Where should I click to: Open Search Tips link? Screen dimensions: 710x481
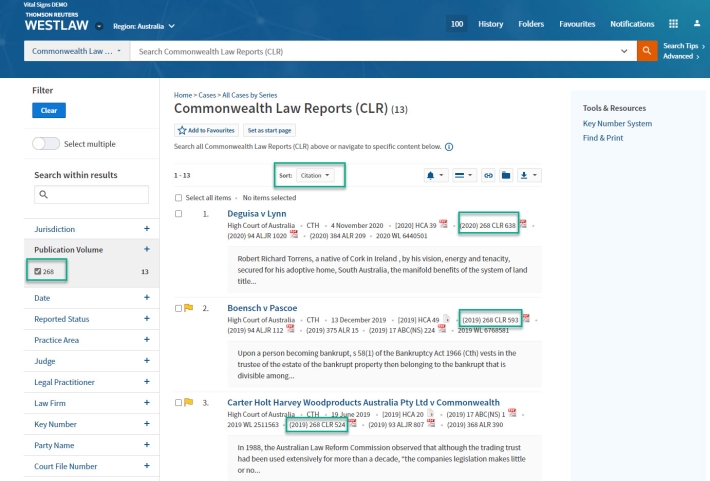point(684,46)
